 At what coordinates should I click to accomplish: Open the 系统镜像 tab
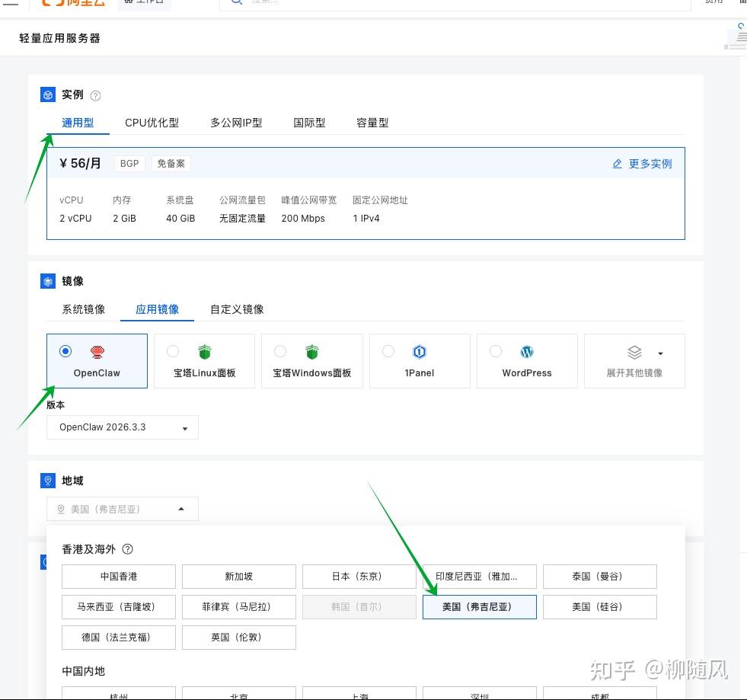click(83, 309)
